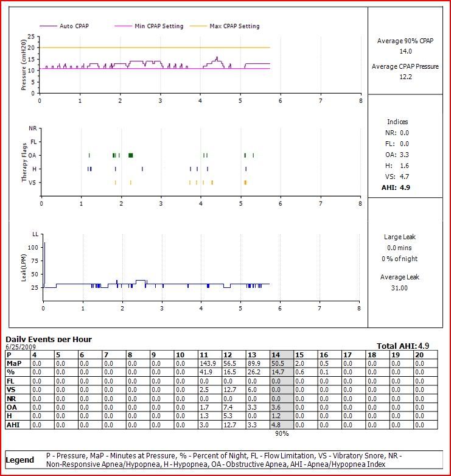
Task: Click the MaP cell showing 143.9
Action: 208,363
